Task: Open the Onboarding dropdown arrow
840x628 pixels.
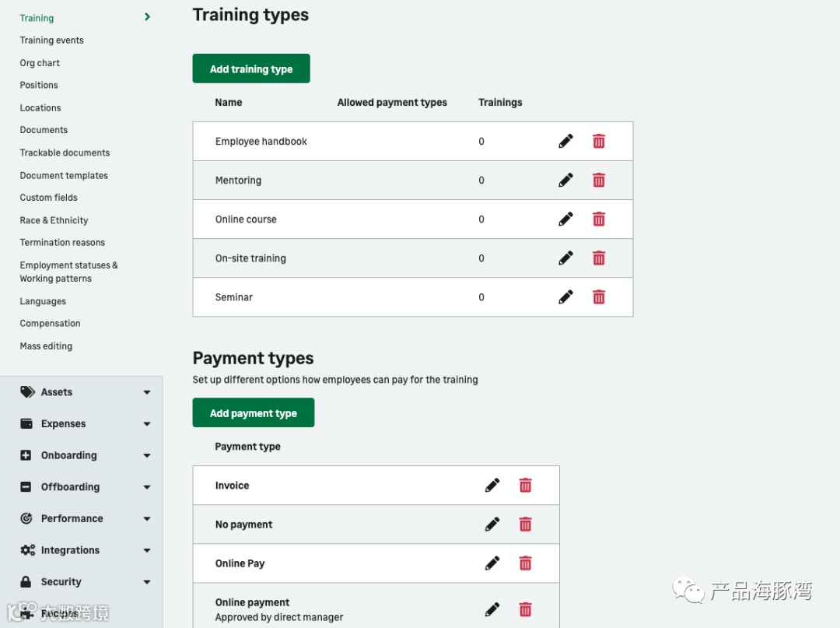Action: tap(147, 456)
